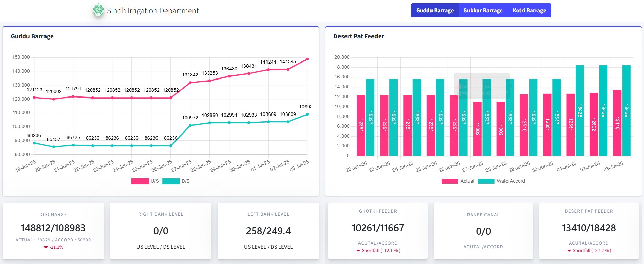Select the Guddu Barrage tab
The width and height of the screenshot is (644, 264).
[x=435, y=11]
